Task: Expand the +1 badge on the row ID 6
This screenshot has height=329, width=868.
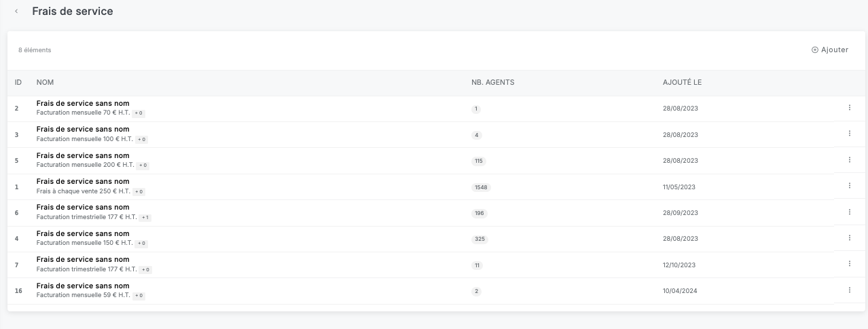Action: coord(146,217)
